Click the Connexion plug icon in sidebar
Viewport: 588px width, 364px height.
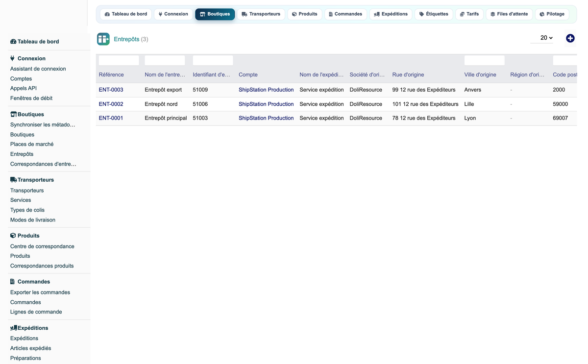pyautogui.click(x=13, y=58)
